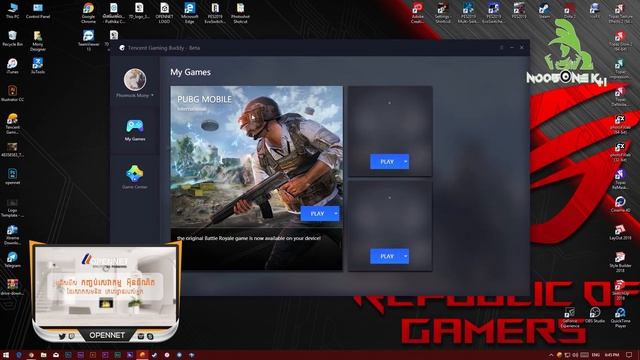Open File Explorer from taskbar
640x360 pixels.
43,355
